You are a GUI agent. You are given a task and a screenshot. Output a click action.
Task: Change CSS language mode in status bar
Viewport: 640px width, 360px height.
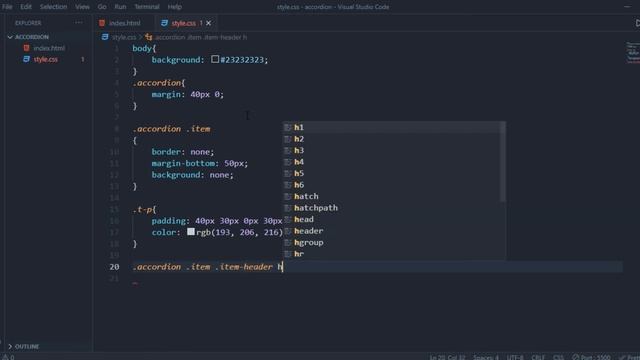coord(558,357)
